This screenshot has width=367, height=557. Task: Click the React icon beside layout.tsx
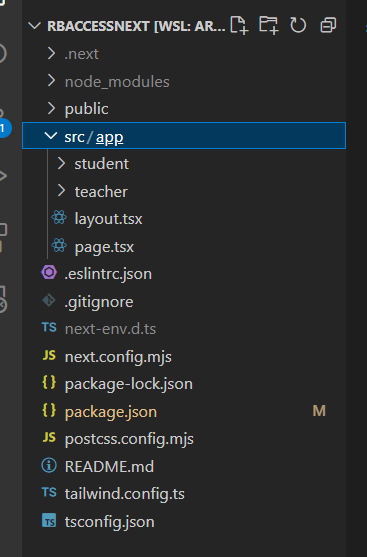(59, 217)
